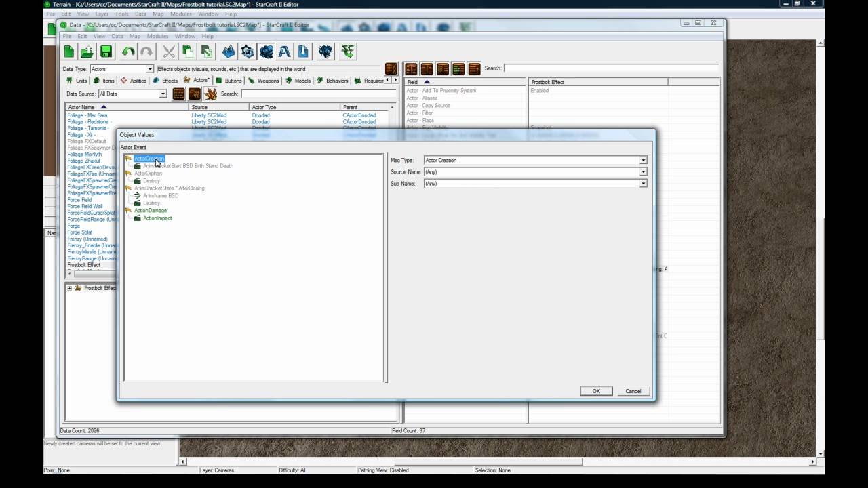Click the orange book-with-pencil icon beside the description
Image resolution: width=868 pixels, height=488 pixels.
click(x=391, y=68)
